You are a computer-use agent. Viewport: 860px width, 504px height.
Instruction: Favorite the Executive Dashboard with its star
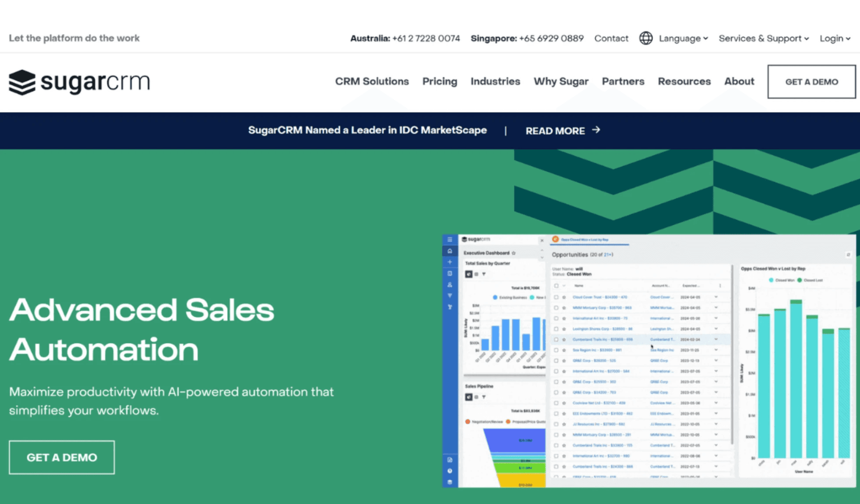click(x=514, y=253)
